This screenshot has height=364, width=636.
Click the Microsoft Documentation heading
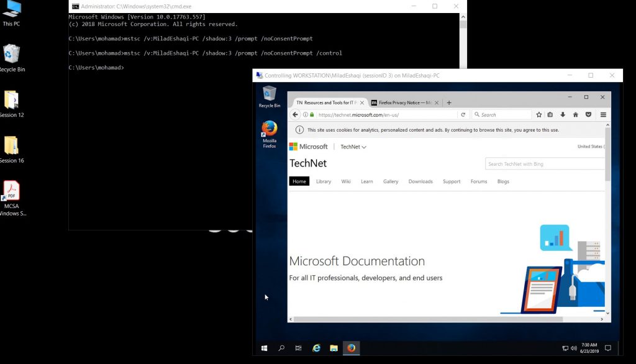pyautogui.click(x=357, y=261)
